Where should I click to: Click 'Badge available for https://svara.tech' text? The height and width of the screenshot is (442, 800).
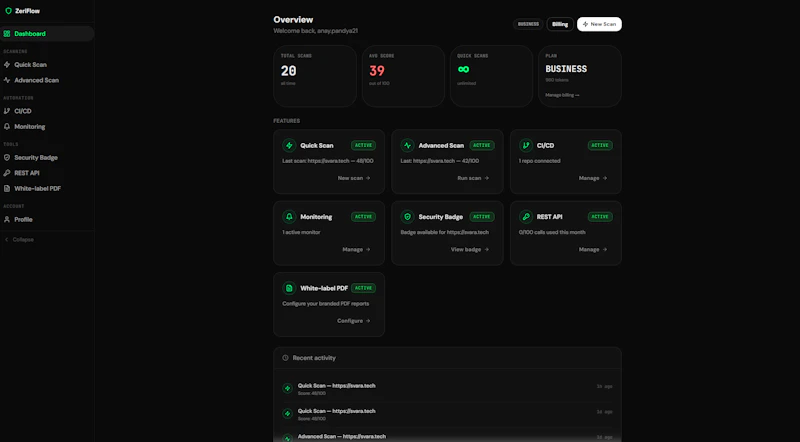(x=444, y=232)
